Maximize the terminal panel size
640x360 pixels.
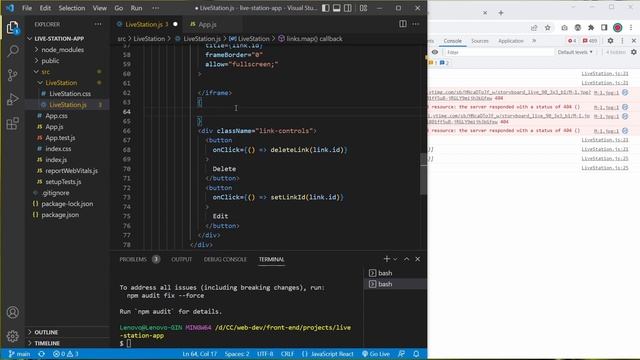407,259
